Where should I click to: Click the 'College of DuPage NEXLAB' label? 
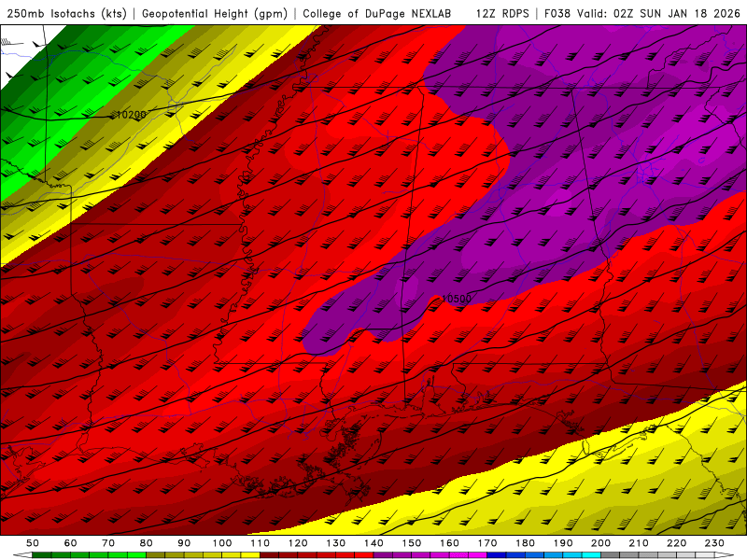(377, 14)
